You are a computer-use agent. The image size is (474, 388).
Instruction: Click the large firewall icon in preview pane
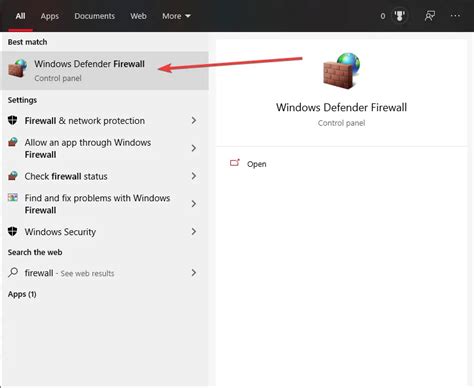(342, 71)
